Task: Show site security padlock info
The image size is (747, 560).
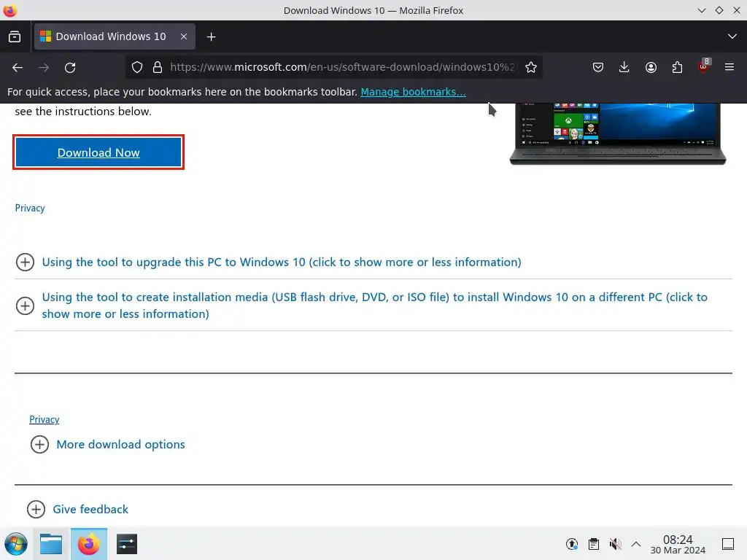Action: click(158, 68)
